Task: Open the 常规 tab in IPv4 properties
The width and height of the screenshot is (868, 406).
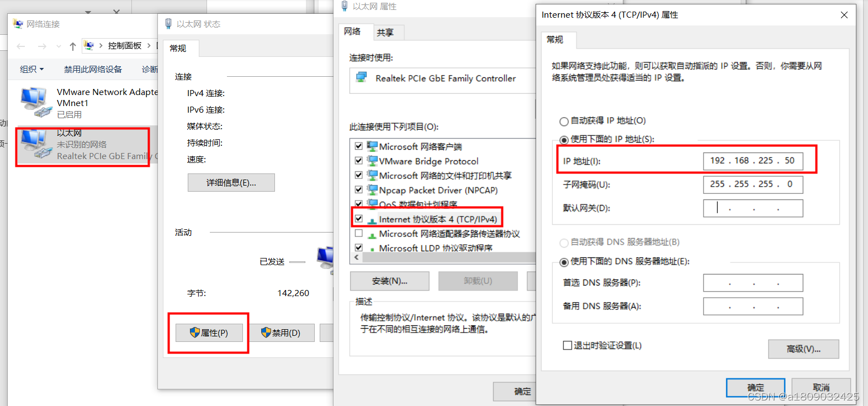Action: (555, 39)
